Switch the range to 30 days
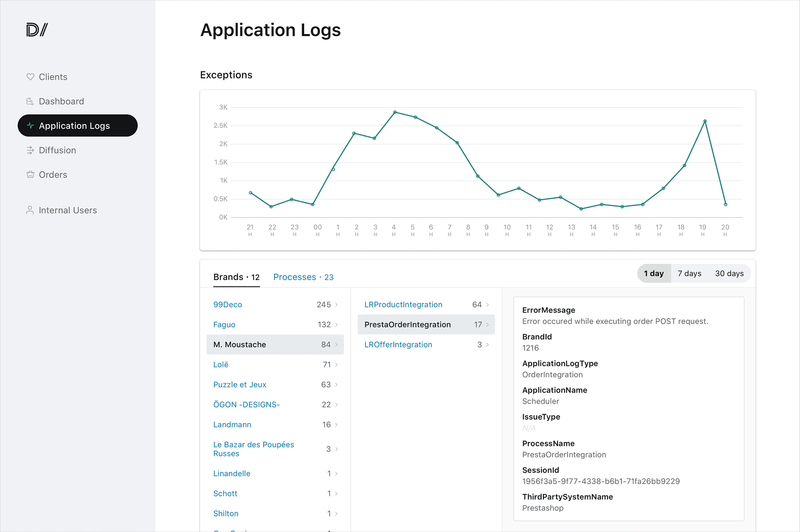800x532 pixels. 729,273
